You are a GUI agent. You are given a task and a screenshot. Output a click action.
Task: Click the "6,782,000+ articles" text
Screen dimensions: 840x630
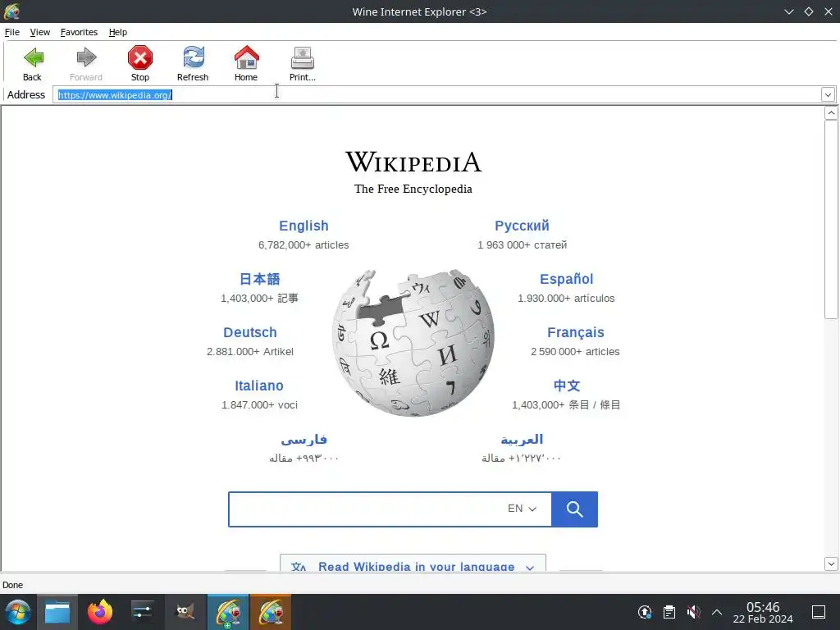click(x=304, y=244)
